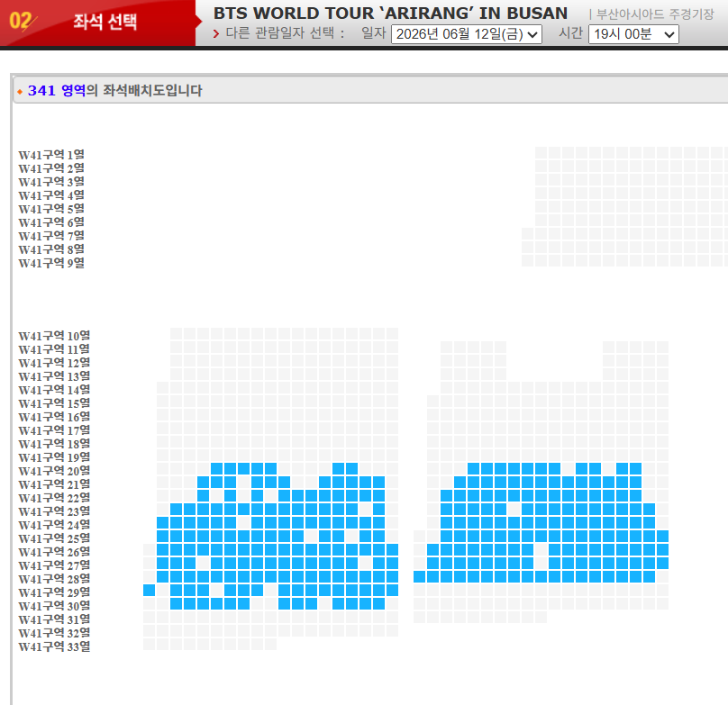Click row label W41구역 5열

(x=51, y=209)
